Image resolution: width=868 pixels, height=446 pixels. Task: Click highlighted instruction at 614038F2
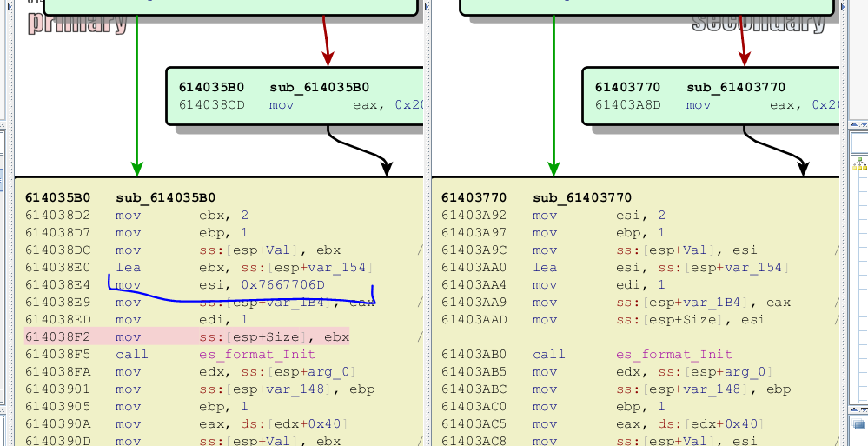[x=232, y=336]
